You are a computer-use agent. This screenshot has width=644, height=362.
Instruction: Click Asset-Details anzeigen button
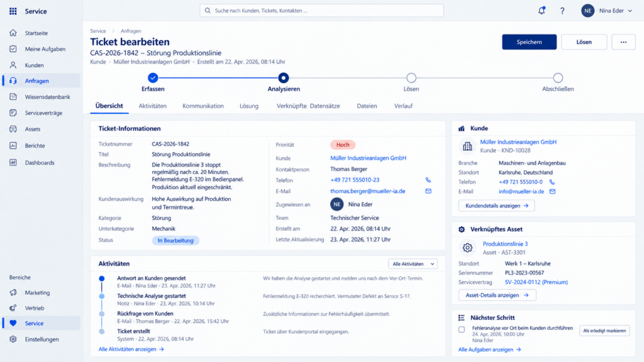[497, 295]
